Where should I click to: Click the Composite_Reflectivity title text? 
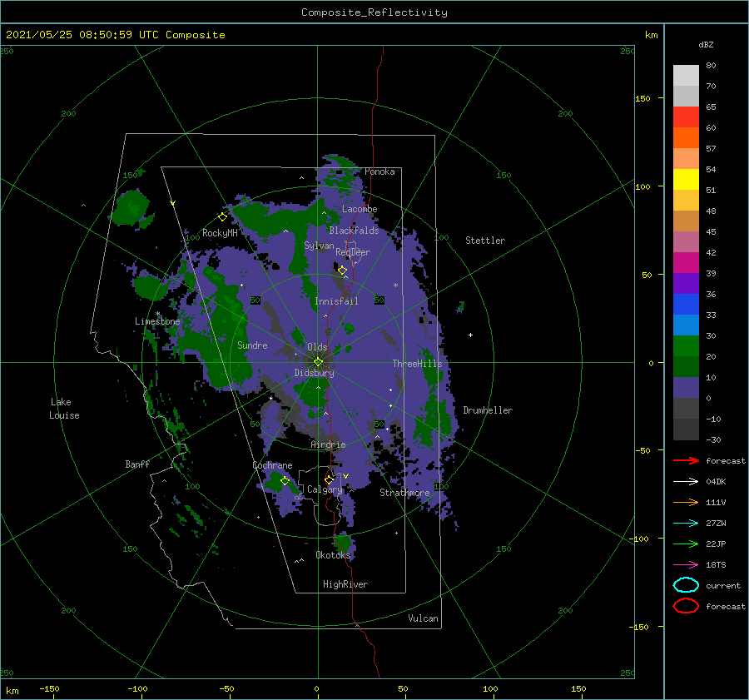374,12
